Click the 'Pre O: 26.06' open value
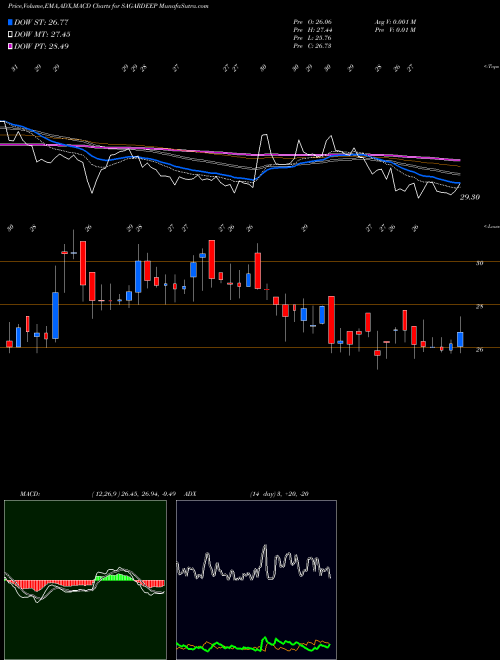 [312, 22]
